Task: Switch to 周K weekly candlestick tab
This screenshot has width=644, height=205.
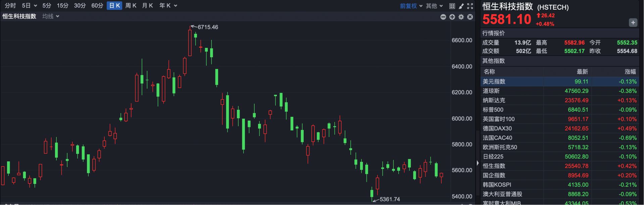Action: [x=131, y=6]
